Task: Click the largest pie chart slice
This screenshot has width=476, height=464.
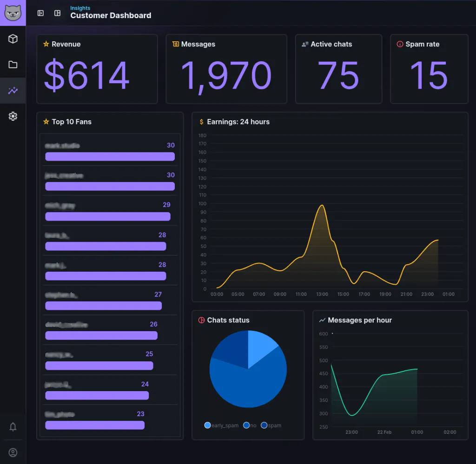Action: pos(249,385)
